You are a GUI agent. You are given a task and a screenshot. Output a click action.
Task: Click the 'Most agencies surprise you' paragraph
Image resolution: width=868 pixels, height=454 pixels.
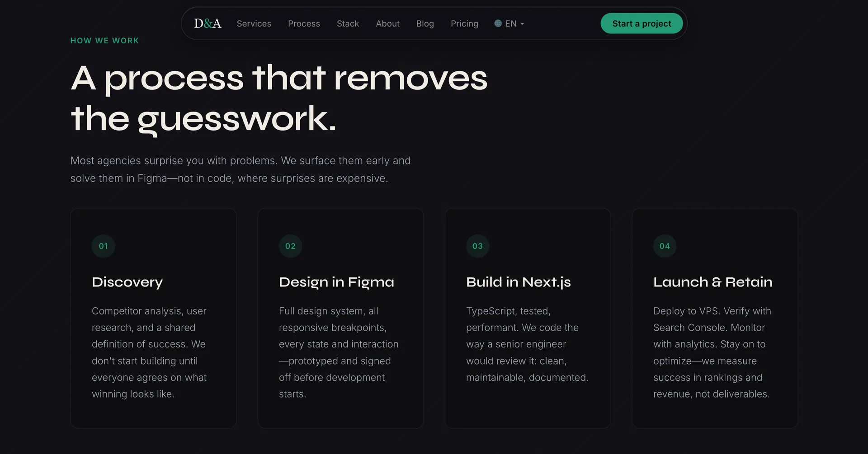tap(241, 169)
